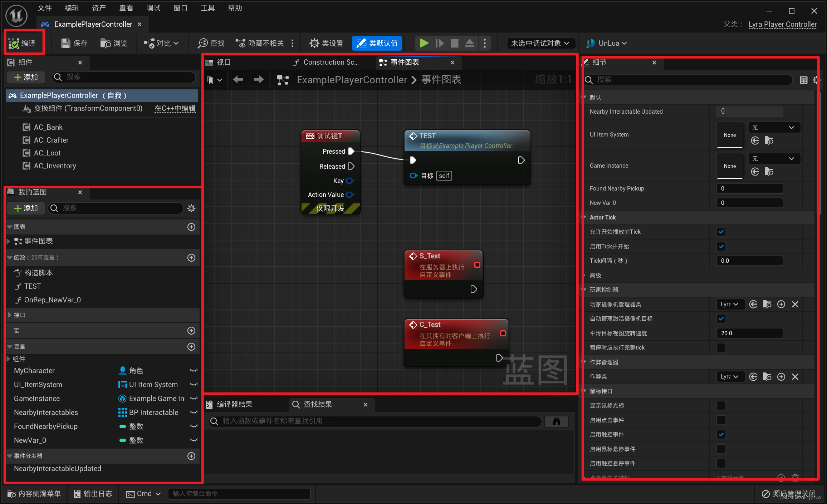Click the parent class link Lyra Player Controller
827x504 pixels.
[x=782, y=24]
